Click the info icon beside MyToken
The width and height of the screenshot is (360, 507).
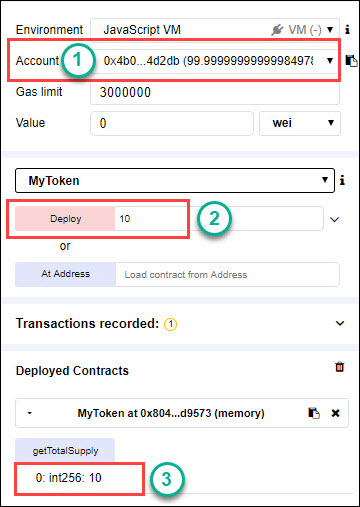[342, 181]
